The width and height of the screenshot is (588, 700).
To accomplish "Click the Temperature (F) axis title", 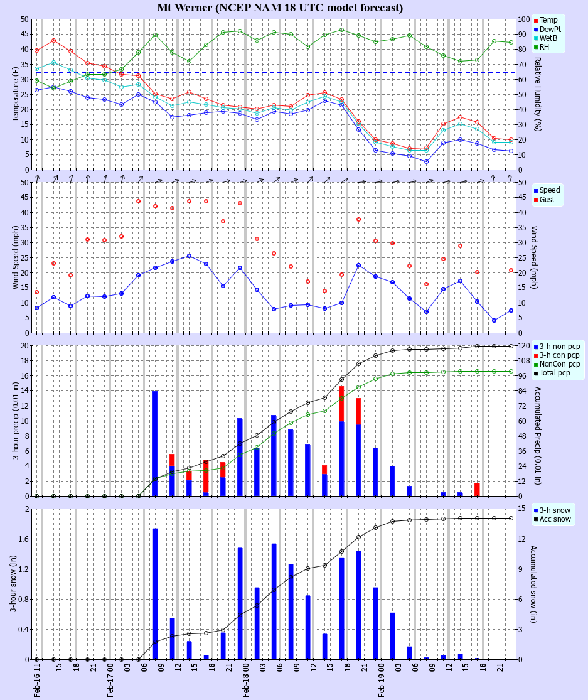I will [15, 94].
